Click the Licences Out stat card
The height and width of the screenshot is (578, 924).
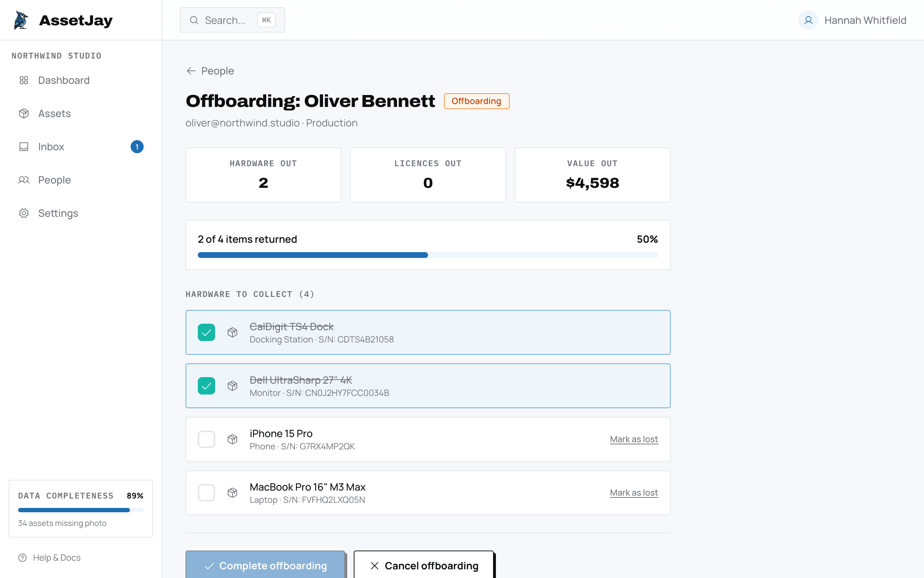[428, 175]
